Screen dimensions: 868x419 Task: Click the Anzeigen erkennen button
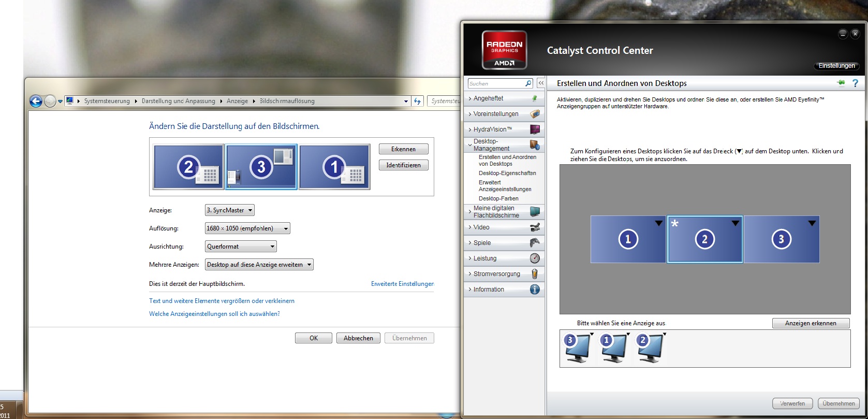click(811, 323)
